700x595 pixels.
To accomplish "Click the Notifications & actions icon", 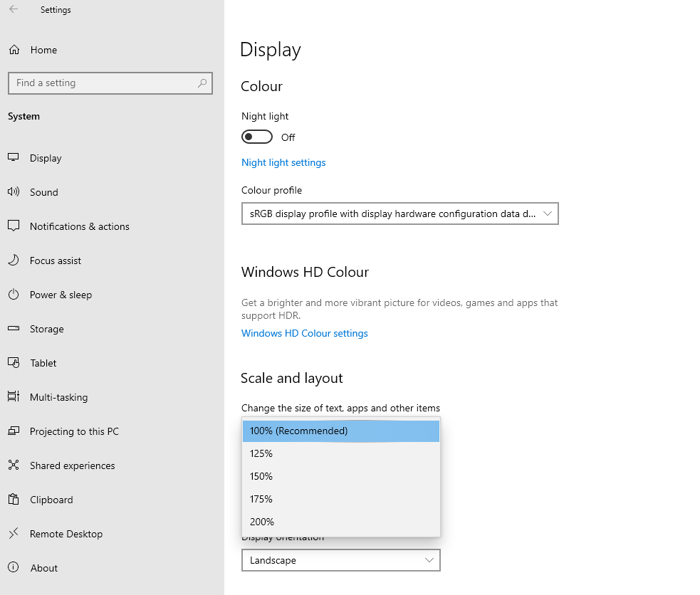I will [x=15, y=226].
